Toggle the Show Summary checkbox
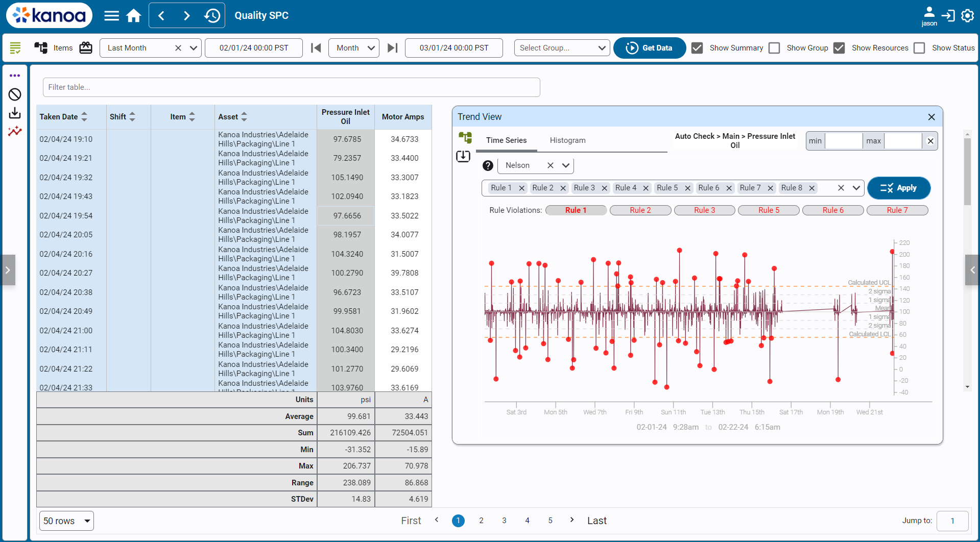The height and width of the screenshot is (542, 980). (x=697, y=48)
